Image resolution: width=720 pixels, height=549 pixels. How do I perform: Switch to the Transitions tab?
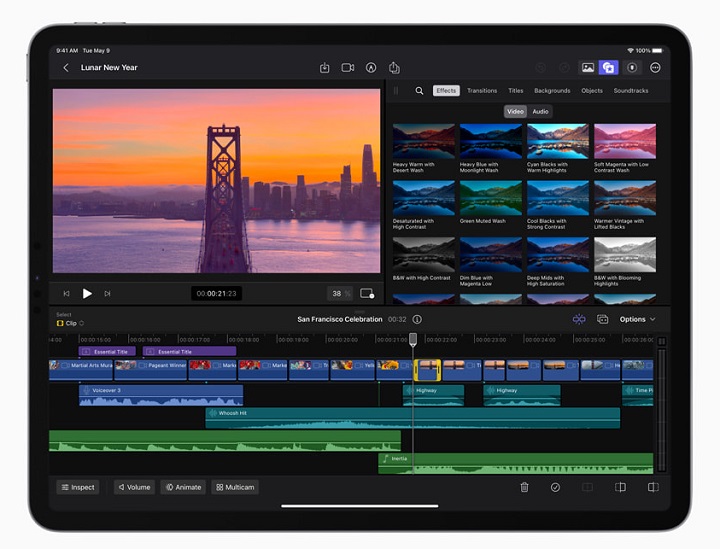(482, 91)
